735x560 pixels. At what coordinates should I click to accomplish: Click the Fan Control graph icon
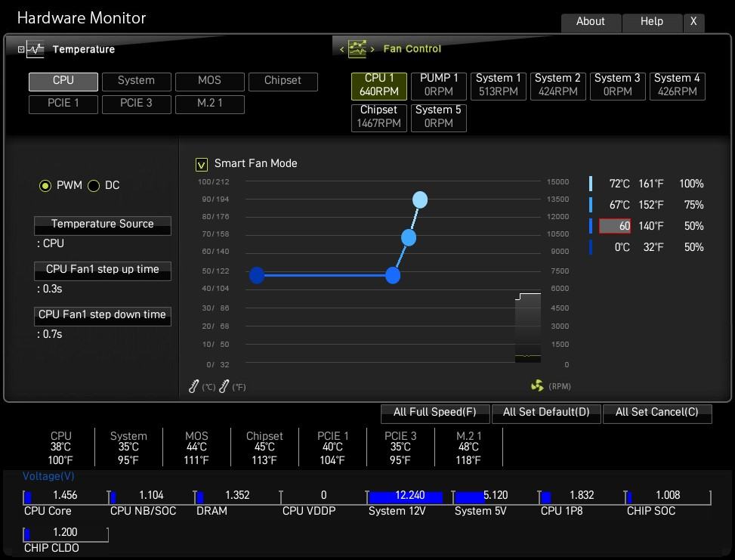pos(357,49)
